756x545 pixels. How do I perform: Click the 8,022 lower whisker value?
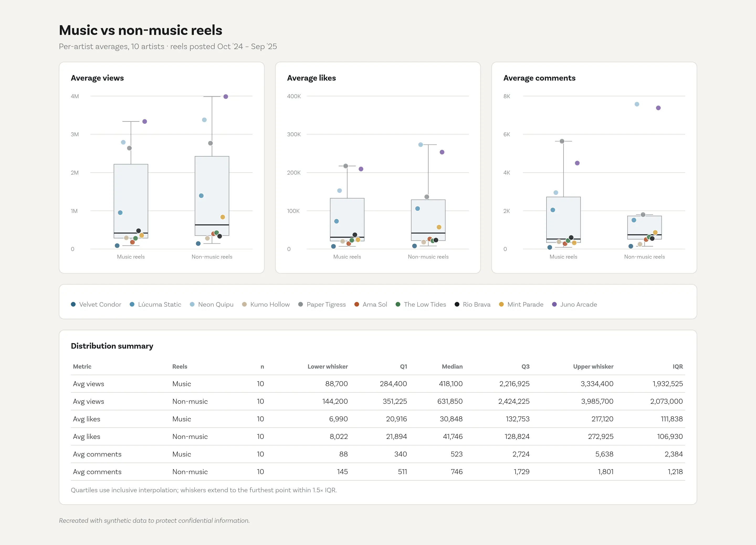click(x=339, y=437)
